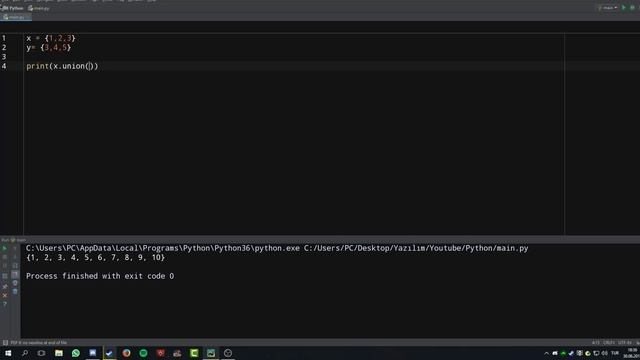Select the main.py editor tab
This screenshot has width=640, height=360.
[x=16, y=17]
